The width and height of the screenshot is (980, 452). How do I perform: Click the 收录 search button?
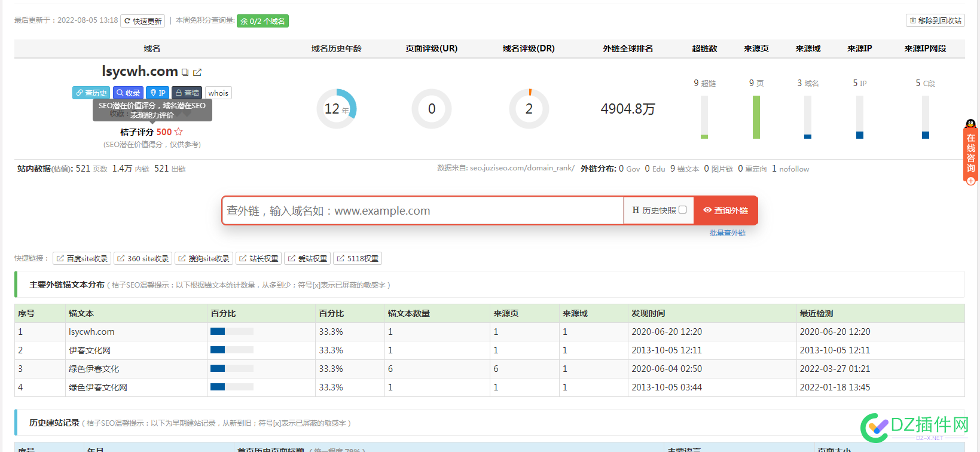click(x=128, y=93)
